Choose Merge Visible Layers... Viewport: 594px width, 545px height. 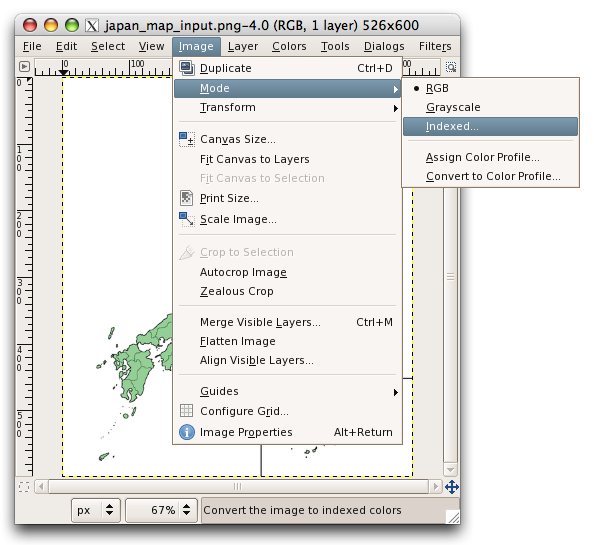tap(287, 322)
